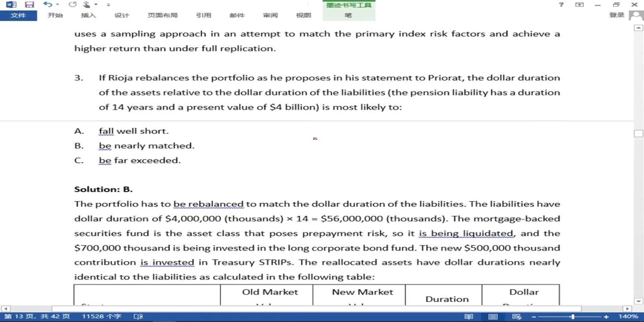The height and width of the screenshot is (322, 644).
Task: Click the text 'higher return than under full replication.'
Action: click(175, 49)
